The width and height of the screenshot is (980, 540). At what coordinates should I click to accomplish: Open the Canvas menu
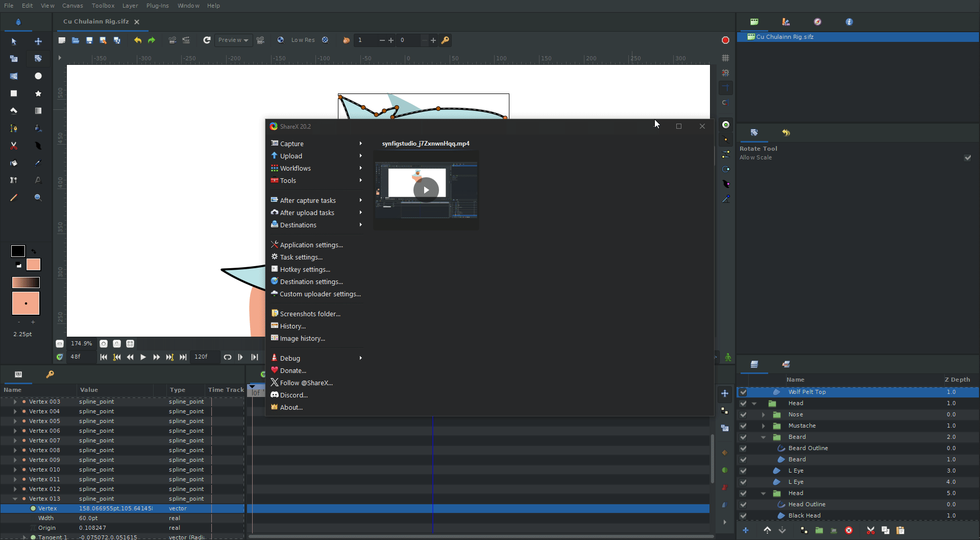tap(72, 6)
